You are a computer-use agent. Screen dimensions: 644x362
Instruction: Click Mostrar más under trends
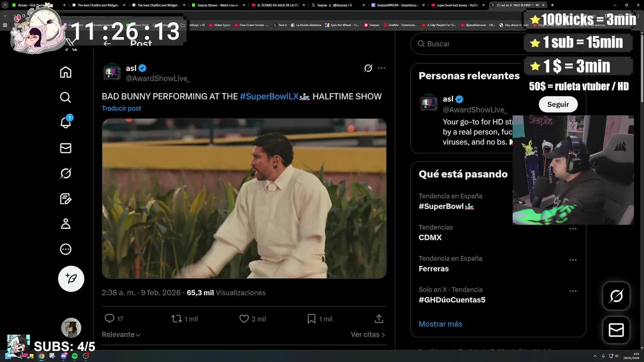coord(440,324)
